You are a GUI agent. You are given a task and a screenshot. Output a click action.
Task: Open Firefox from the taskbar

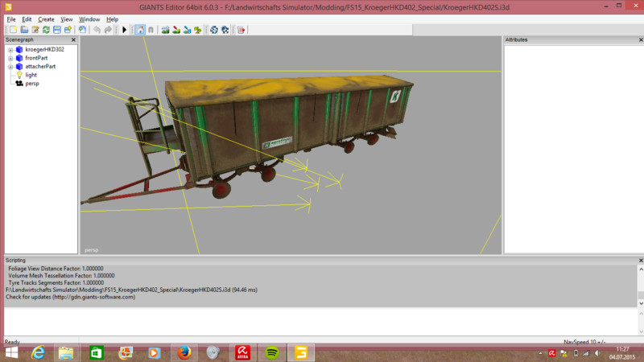point(184,352)
